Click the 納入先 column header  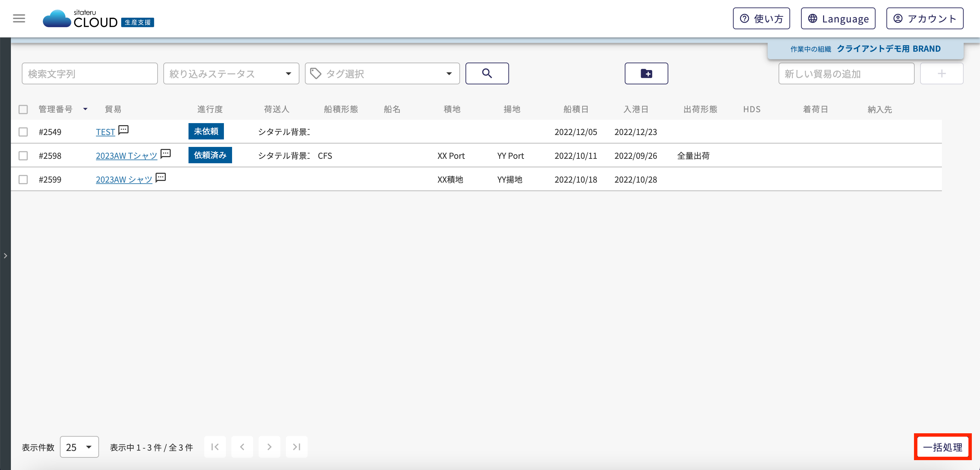click(x=880, y=110)
